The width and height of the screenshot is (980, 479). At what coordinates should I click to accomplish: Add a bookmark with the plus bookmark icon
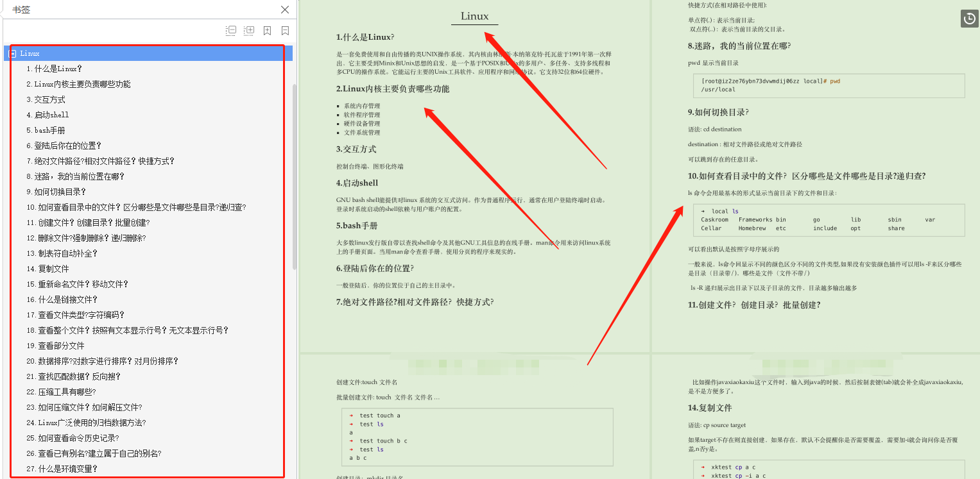pyautogui.click(x=267, y=30)
